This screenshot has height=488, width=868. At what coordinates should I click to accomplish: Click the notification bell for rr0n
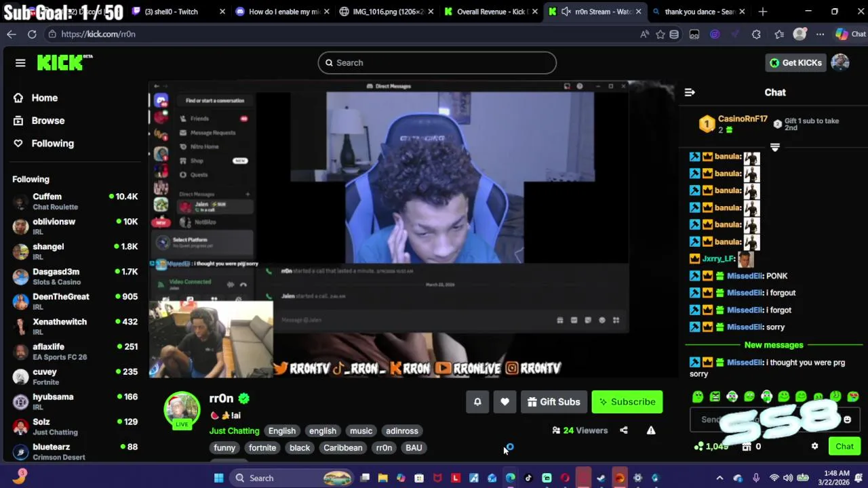click(477, 402)
